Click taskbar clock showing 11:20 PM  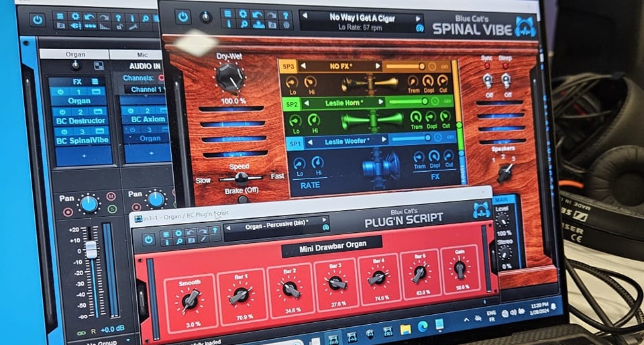tap(539, 307)
